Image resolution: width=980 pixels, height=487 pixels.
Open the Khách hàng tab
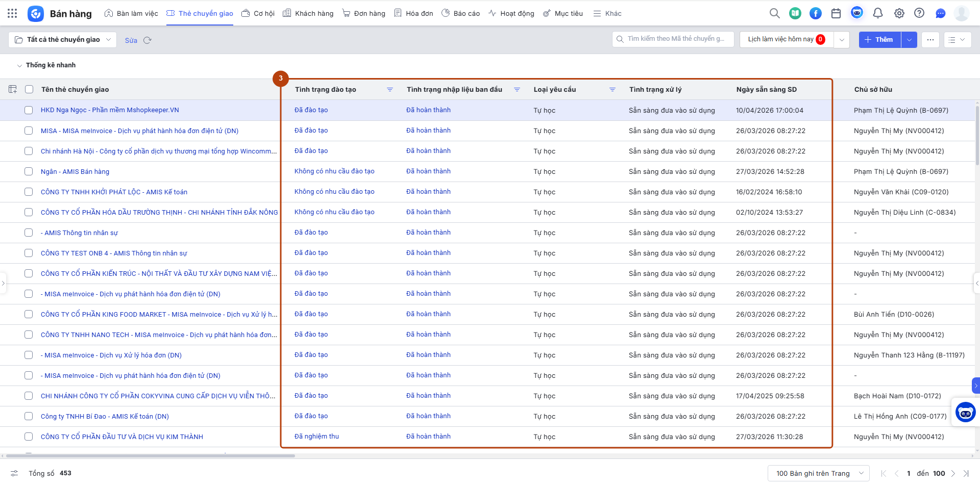[x=308, y=13]
